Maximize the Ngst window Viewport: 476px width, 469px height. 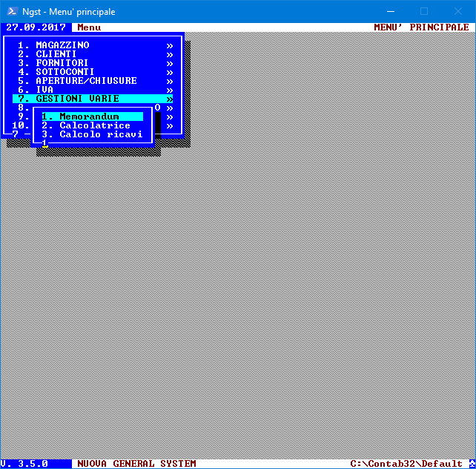(x=424, y=11)
